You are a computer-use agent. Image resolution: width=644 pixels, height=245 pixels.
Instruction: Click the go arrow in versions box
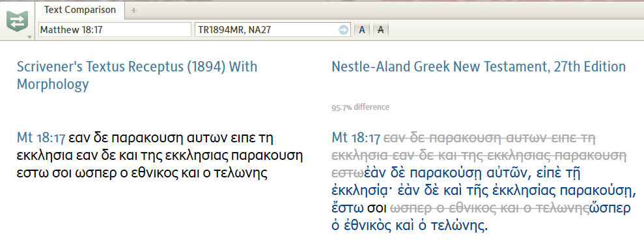click(x=343, y=30)
